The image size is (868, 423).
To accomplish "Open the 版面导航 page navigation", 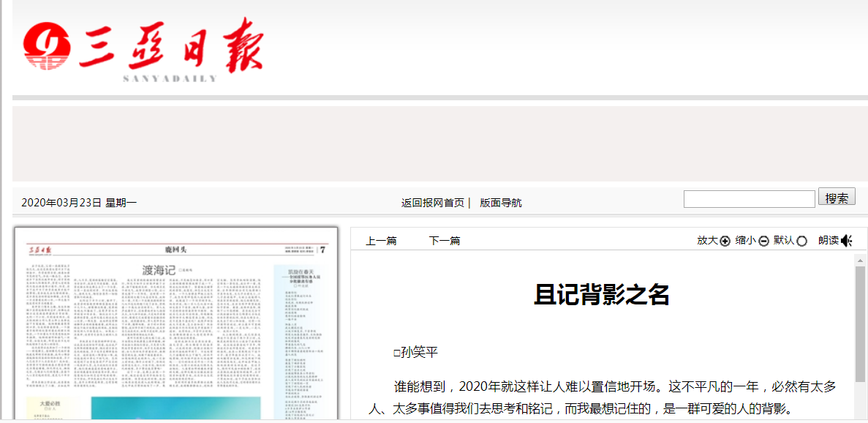I will point(501,203).
